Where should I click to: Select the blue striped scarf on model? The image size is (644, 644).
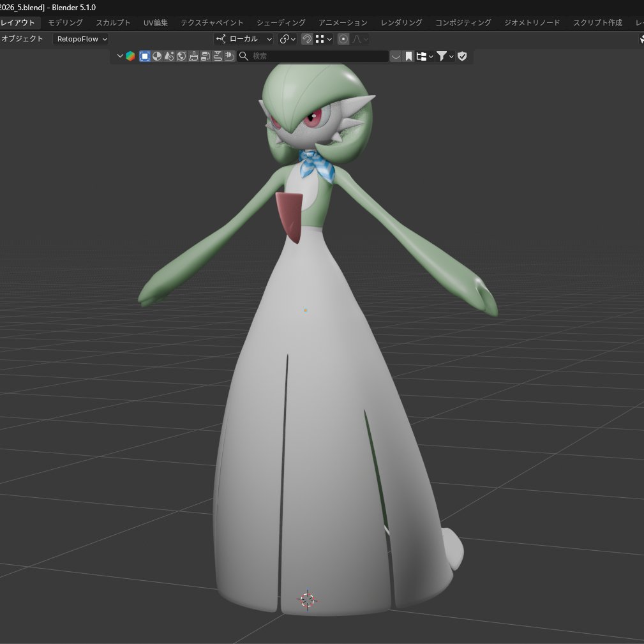click(316, 164)
